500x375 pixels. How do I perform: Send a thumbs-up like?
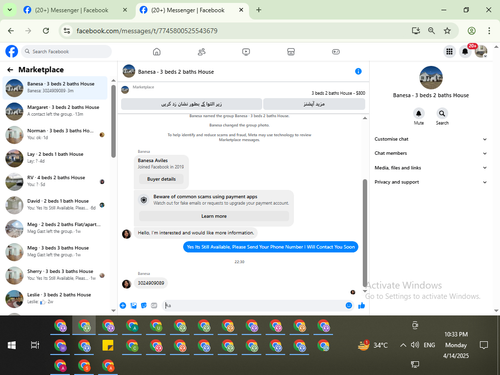(361, 305)
